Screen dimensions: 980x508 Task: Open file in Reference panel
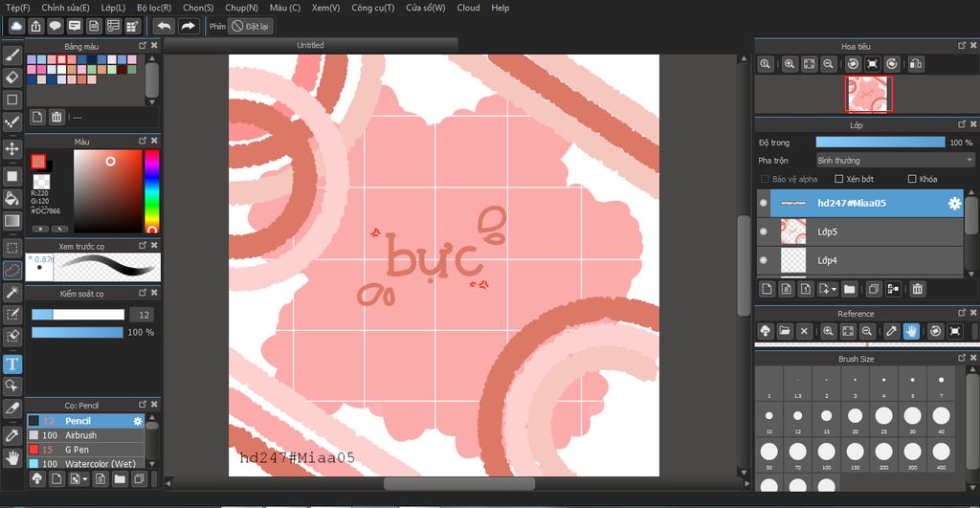click(785, 331)
